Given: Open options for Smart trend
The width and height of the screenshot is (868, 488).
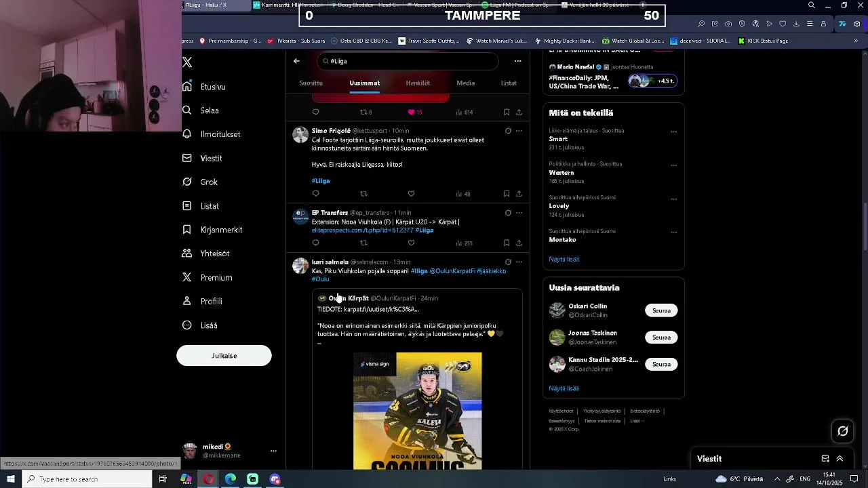Looking at the screenshot, I should click(673, 131).
